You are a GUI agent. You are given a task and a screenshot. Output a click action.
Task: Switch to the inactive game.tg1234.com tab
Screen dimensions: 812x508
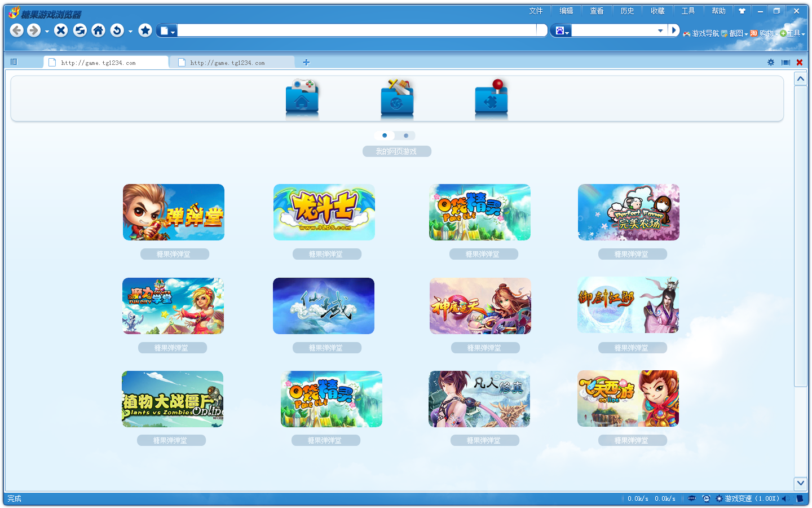233,63
